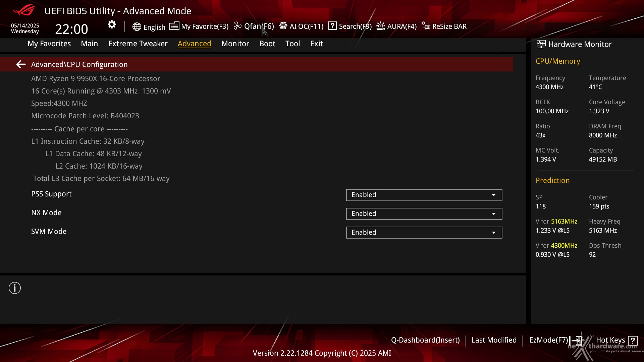This screenshot has height=362, width=644.
Task: Open My Favorite(F3) list icon
Action: pos(174,26)
